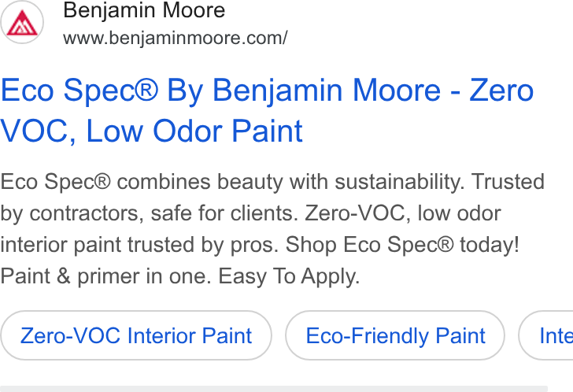Open the www.benjaminmoore.com URL
This screenshot has width=573, height=392.
[x=175, y=38]
